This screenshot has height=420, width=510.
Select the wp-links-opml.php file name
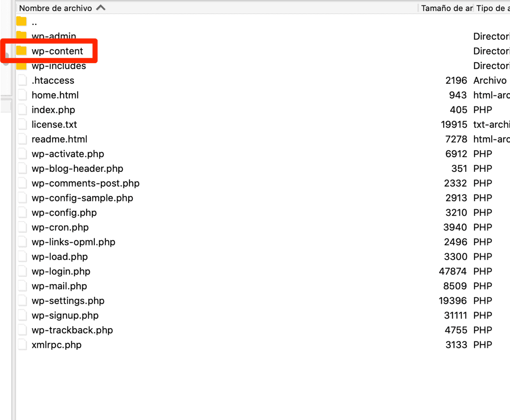[74, 242]
